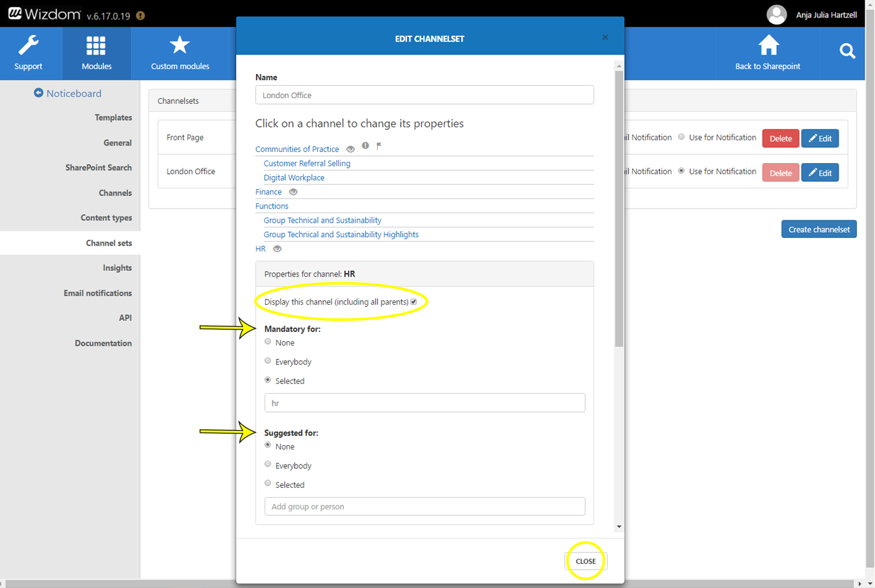Click the Noticeboard back arrow icon
This screenshot has width=875, height=588.
tap(38, 93)
